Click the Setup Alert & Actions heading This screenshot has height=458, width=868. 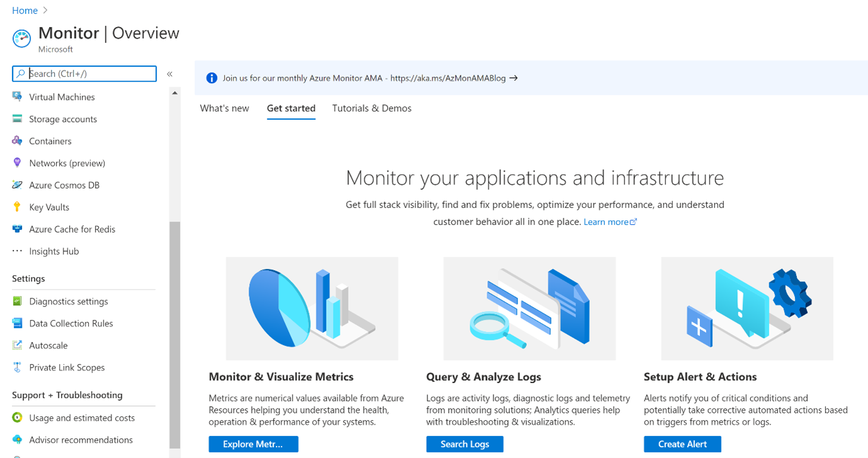[x=700, y=377]
